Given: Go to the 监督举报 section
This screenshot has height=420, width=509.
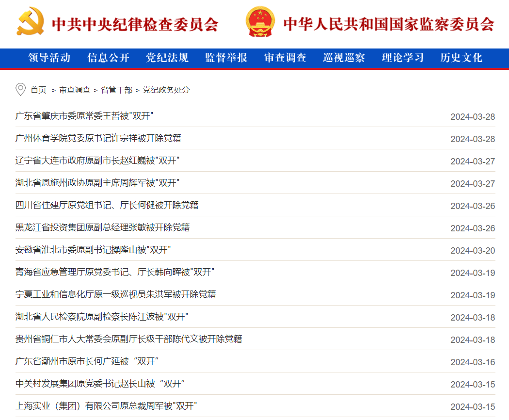Looking at the screenshot, I should pyautogui.click(x=226, y=58).
